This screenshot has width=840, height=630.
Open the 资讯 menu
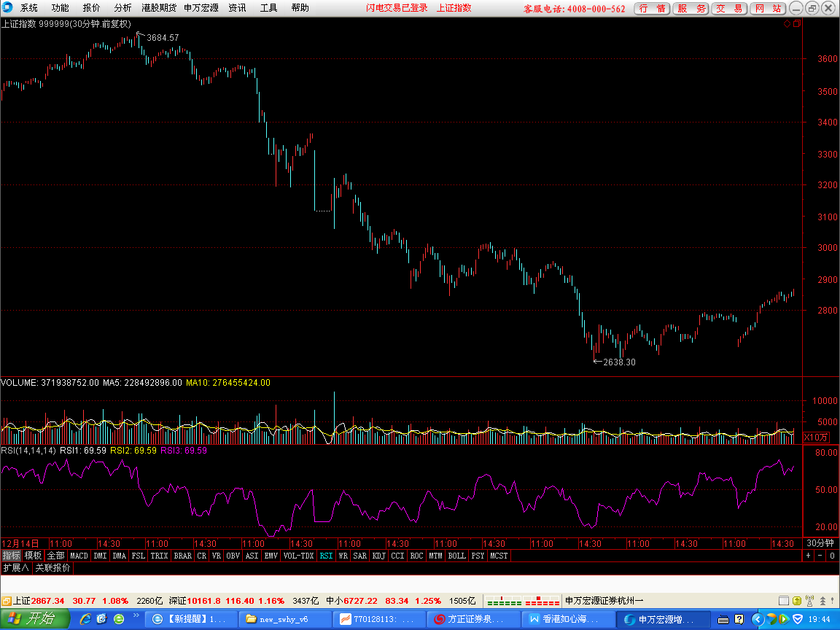237,8
